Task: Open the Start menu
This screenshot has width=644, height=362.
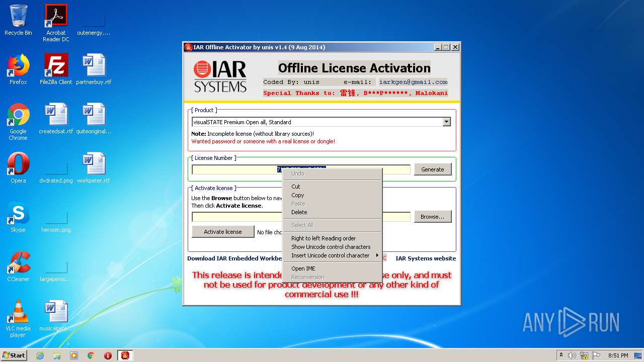Action: [x=14, y=355]
